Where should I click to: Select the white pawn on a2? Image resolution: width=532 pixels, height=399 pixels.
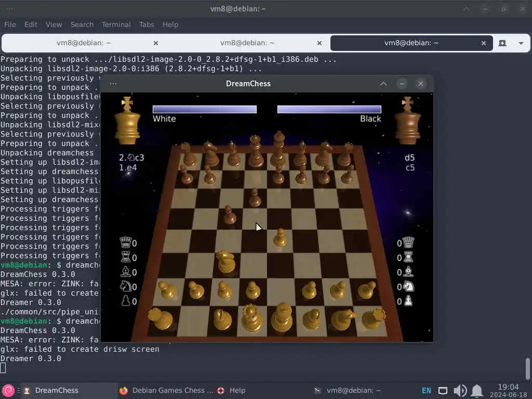point(167,290)
